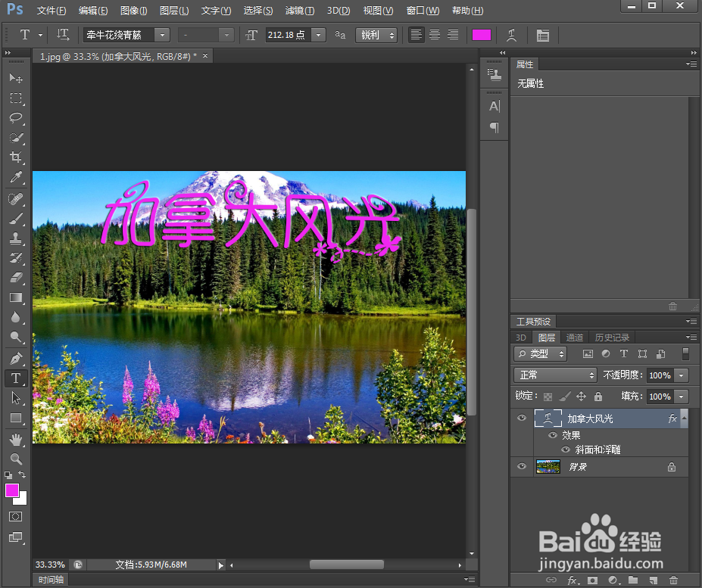Select the Blur tool

click(x=16, y=317)
